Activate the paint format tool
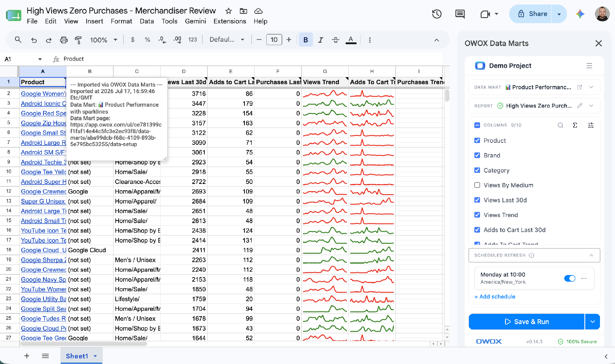 click(78, 40)
